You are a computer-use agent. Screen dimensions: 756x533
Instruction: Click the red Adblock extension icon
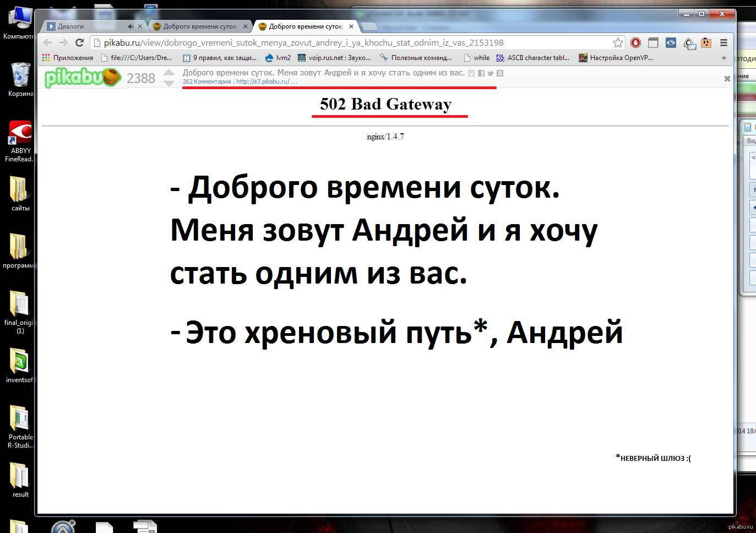point(635,43)
